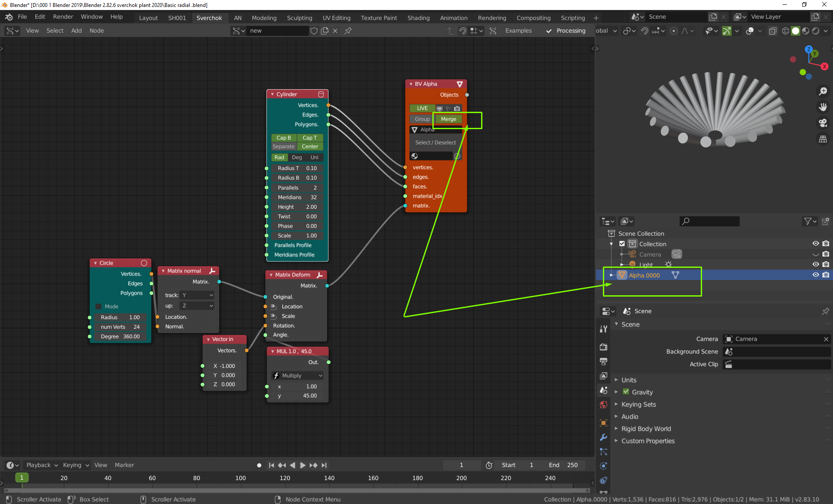Enable the Gravity checkbox in Scene properties
833x504 pixels.
coord(626,392)
